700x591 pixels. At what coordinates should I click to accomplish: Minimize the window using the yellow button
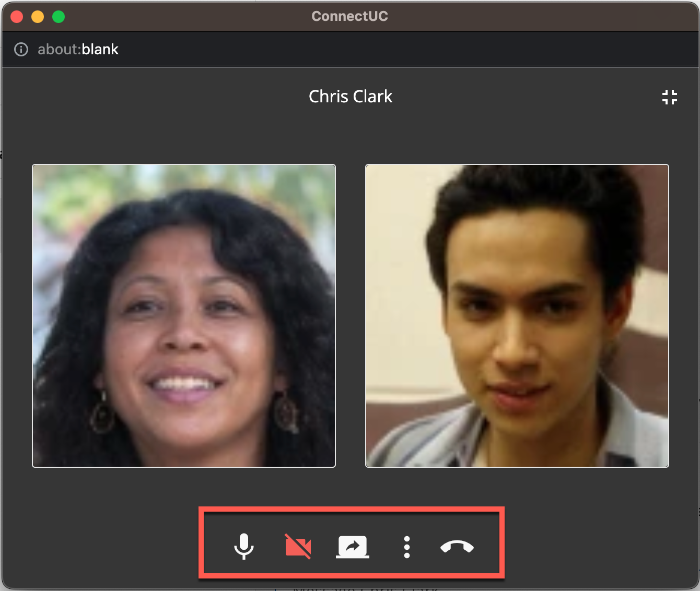(38, 17)
